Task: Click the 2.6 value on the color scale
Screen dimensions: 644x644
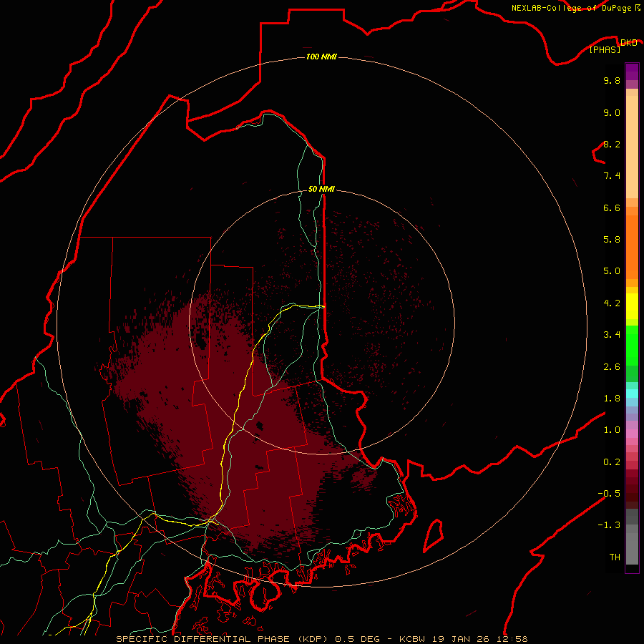Action: coord(612,367)
